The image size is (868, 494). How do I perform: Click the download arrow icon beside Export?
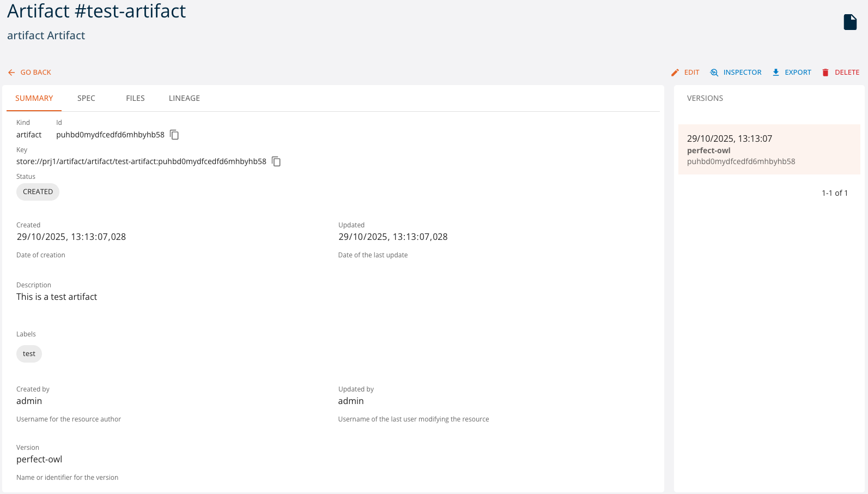click(776, 73)
